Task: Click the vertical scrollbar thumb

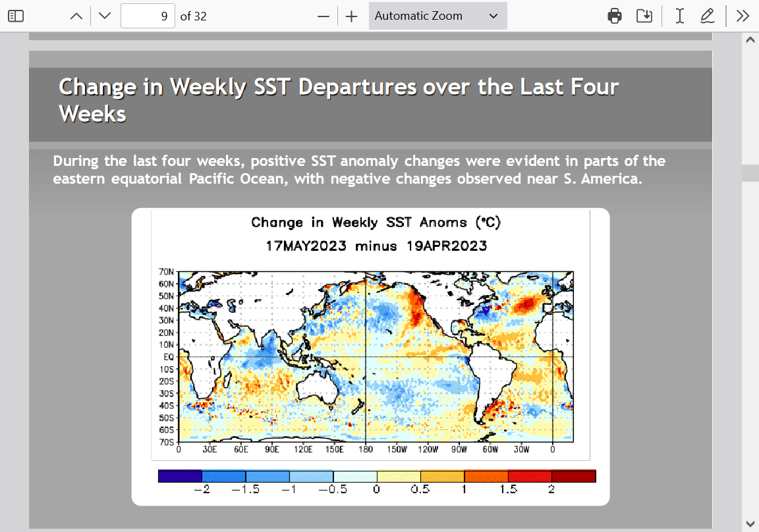Action: (x=750, y=173)
